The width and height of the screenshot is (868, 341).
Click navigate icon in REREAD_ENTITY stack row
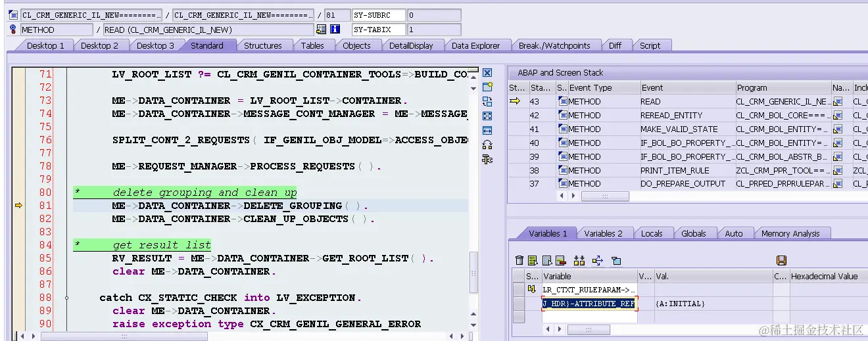(838, 116)
